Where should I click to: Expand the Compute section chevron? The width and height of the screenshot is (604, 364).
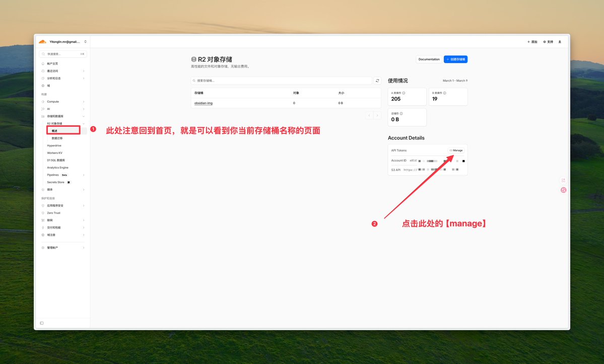coord(84,102)
